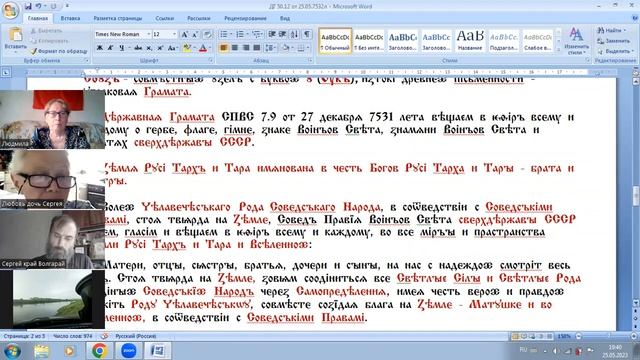Screen dimensions: 640x360
Task: Open the font size 12 dropdown
Action: 174,34
